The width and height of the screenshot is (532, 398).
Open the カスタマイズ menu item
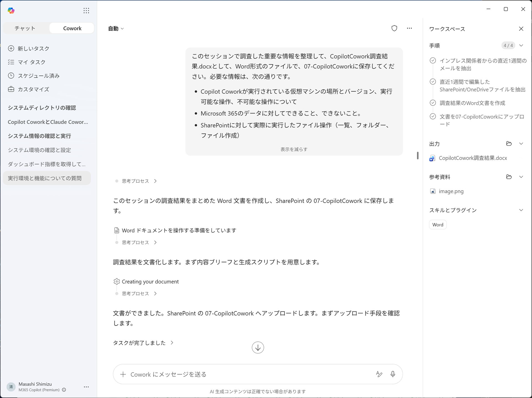[33, 89]
